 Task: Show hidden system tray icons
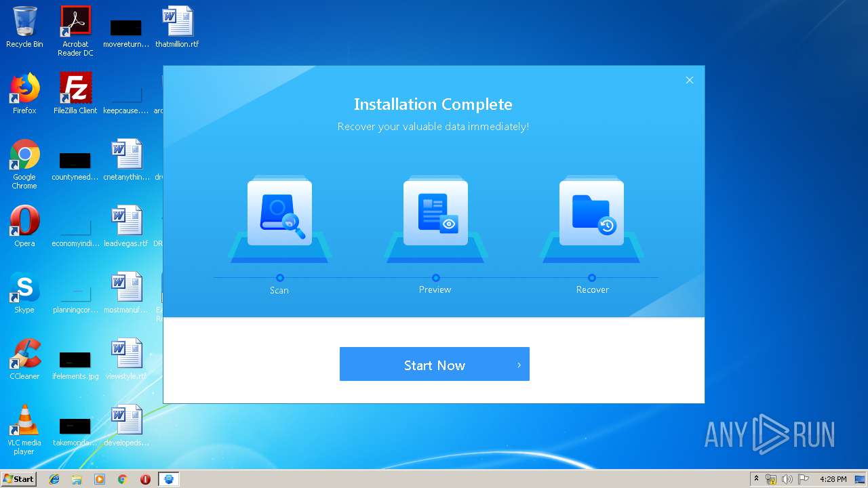[756, 479]
